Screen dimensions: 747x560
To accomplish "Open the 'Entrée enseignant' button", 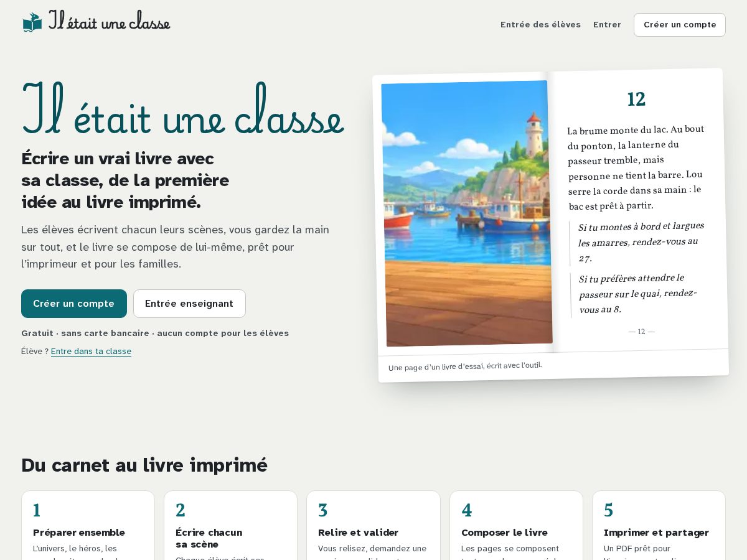I will [189, 304].
